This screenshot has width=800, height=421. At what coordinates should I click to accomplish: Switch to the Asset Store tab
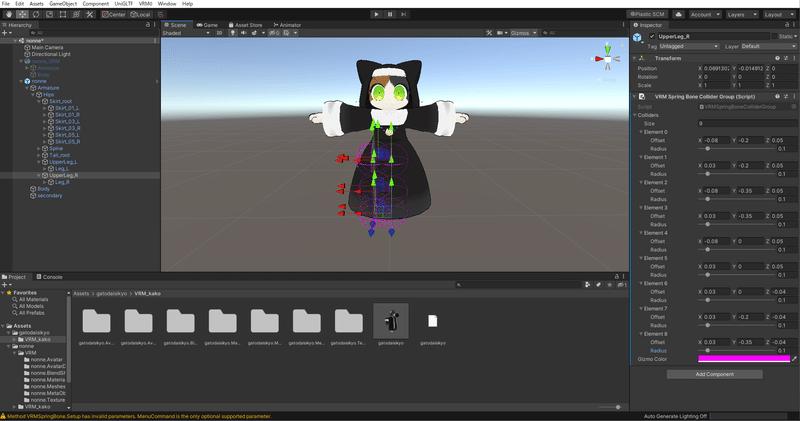click(245, 24)
